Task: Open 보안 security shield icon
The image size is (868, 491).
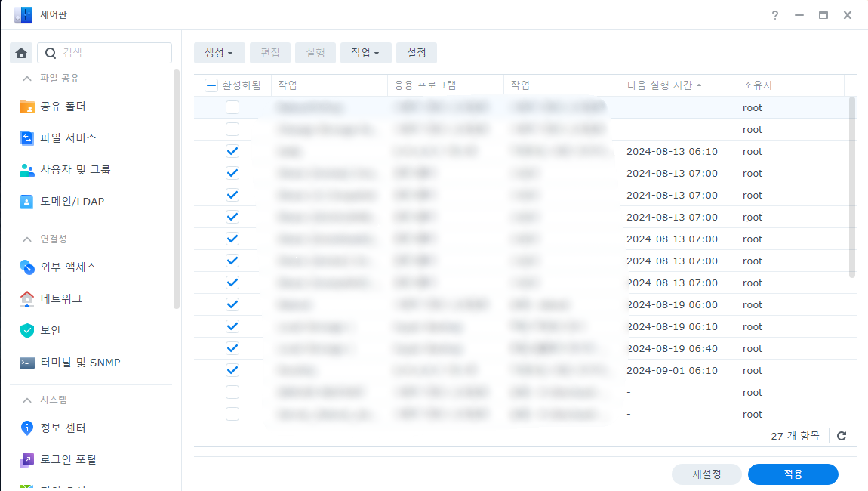Action: tap(27, 331)
